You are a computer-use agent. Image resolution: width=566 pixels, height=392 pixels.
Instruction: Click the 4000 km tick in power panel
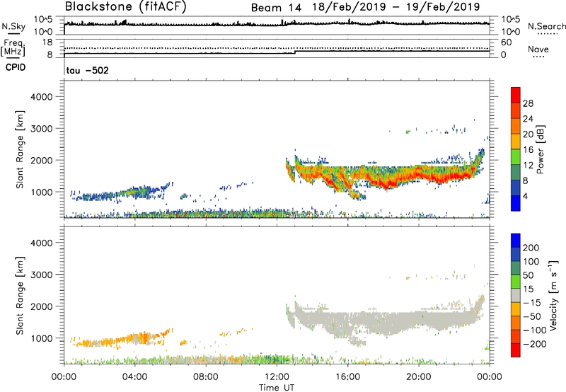[x=42, y=97]
